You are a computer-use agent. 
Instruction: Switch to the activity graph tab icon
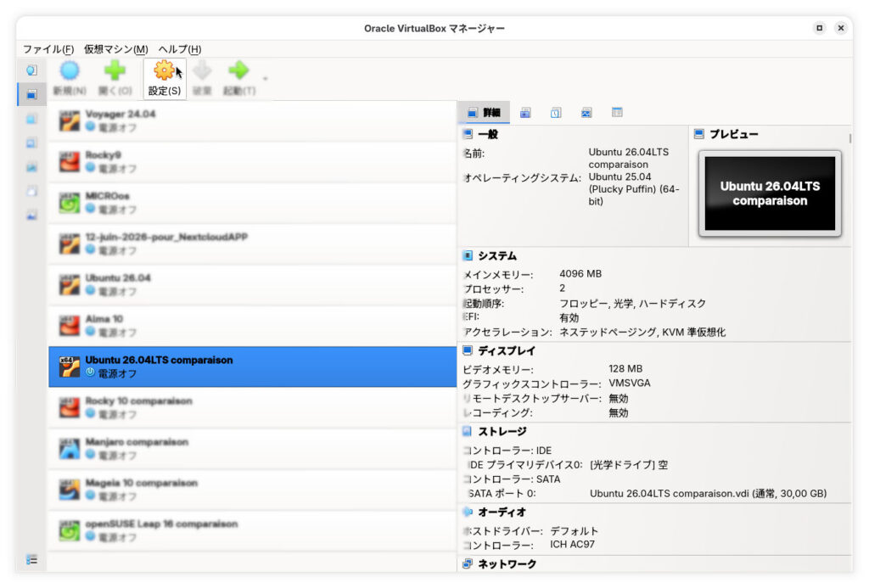click(x=586, y=113)
